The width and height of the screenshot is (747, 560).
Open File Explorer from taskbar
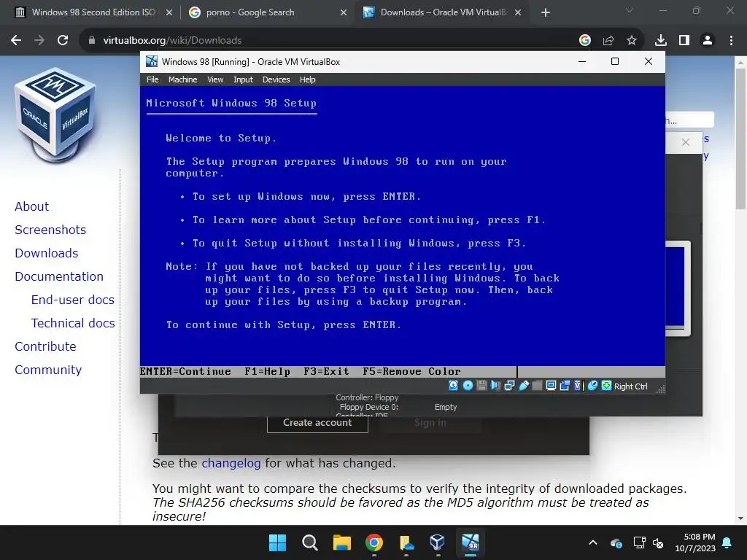(x=342, y=542)
